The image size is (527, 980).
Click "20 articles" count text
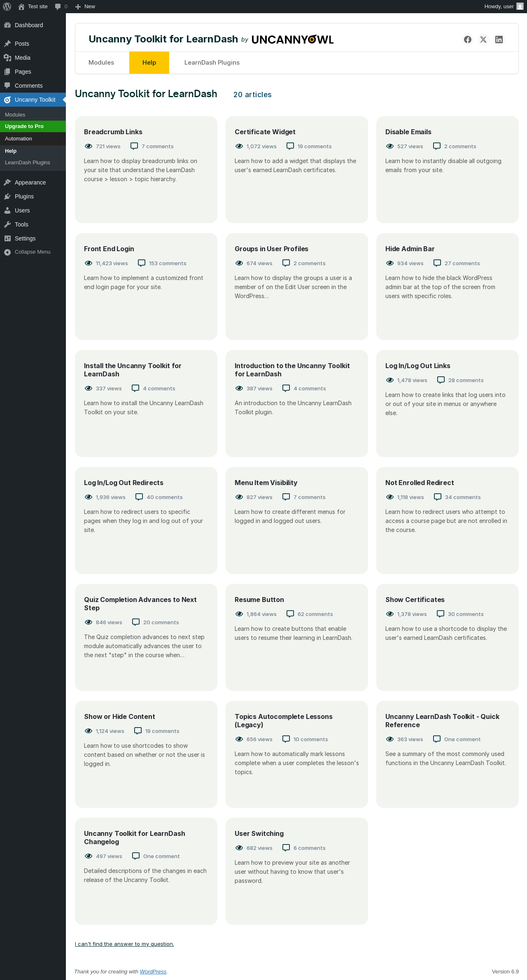252,95
